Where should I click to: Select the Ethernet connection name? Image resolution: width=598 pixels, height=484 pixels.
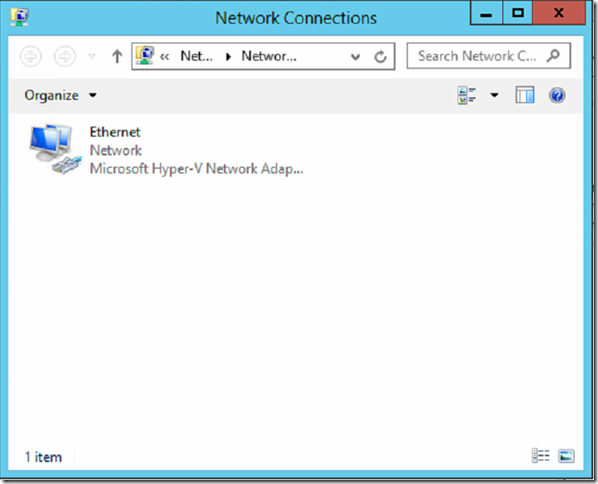pyautogui.click(x=115, y=132)
